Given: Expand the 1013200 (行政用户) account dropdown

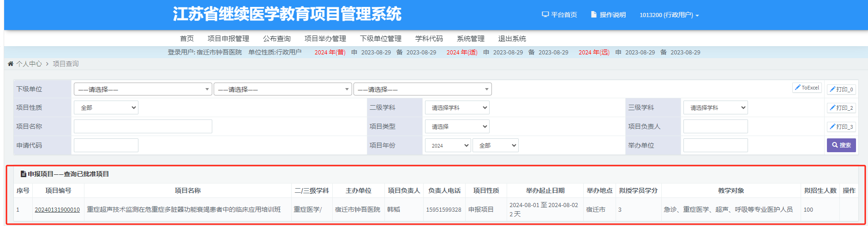Looking at the screenshot, I should tap(669, 15).
